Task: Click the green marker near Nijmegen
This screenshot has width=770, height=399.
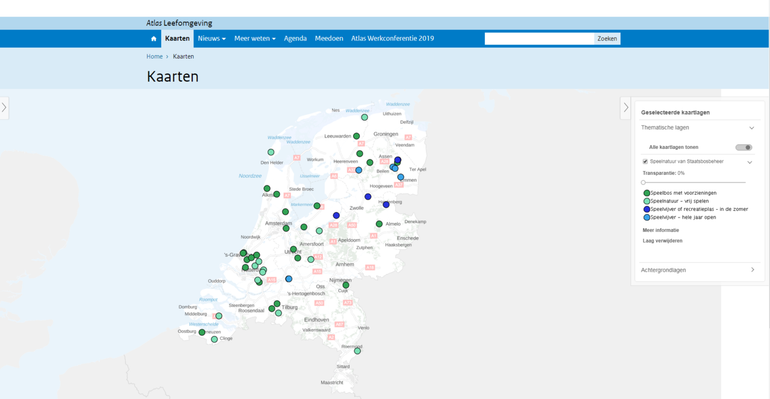Action: click(x=346, y=285)
